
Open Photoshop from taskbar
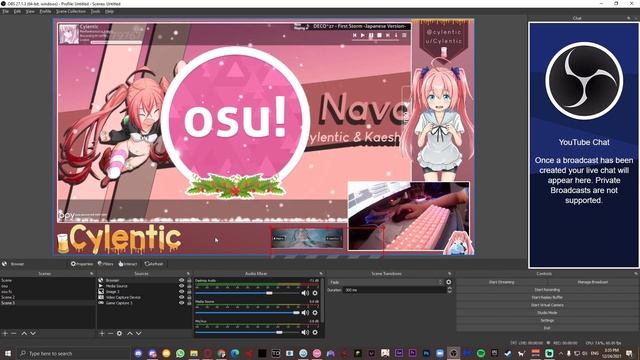(x=426, y=353)
